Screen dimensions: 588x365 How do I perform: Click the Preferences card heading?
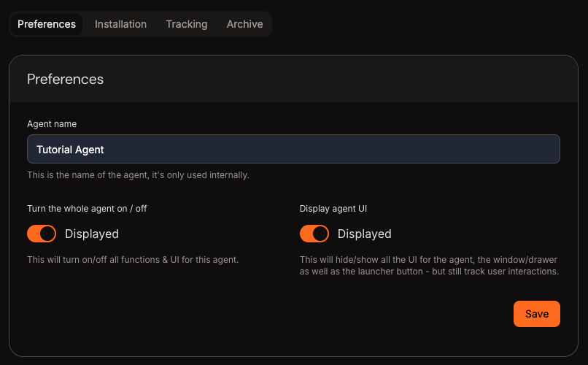click(x=65, y=80)
